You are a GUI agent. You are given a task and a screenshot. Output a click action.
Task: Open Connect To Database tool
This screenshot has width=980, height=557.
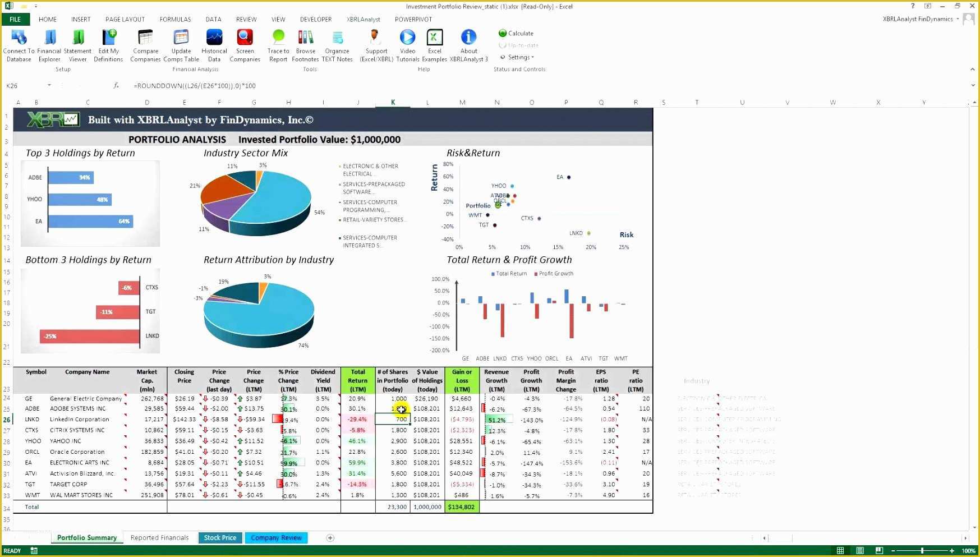point(19,45)
